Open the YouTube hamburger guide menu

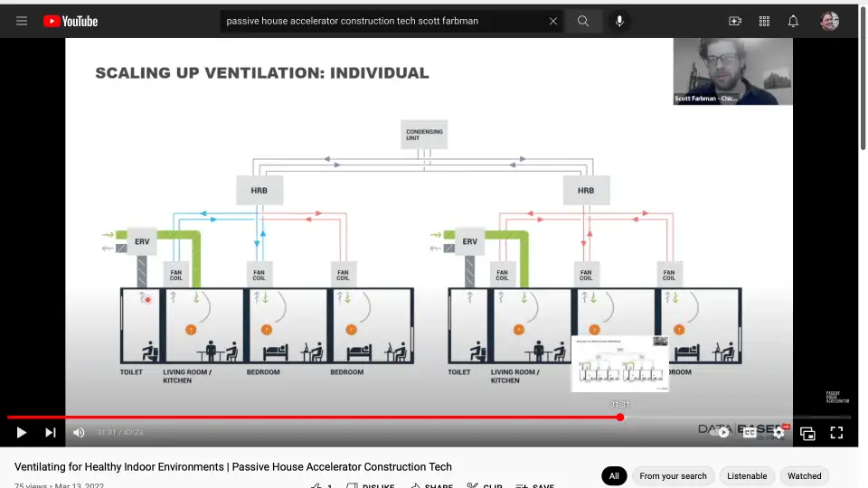point(22,21)
